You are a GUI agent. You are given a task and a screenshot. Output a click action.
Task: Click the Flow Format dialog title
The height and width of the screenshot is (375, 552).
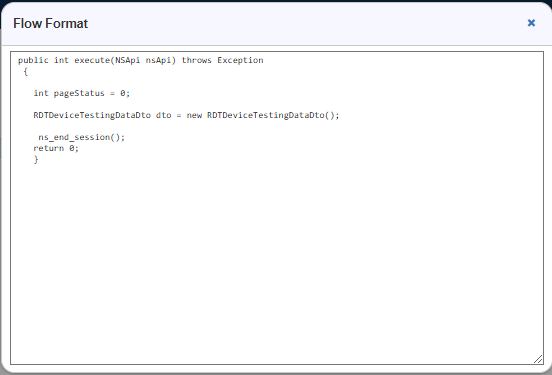[x=50, y=23]
